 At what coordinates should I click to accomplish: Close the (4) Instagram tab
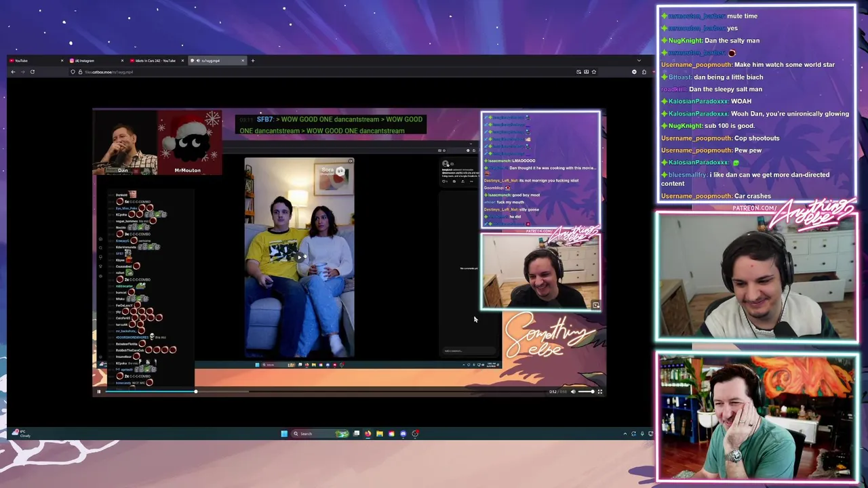[x=122, y=60]
